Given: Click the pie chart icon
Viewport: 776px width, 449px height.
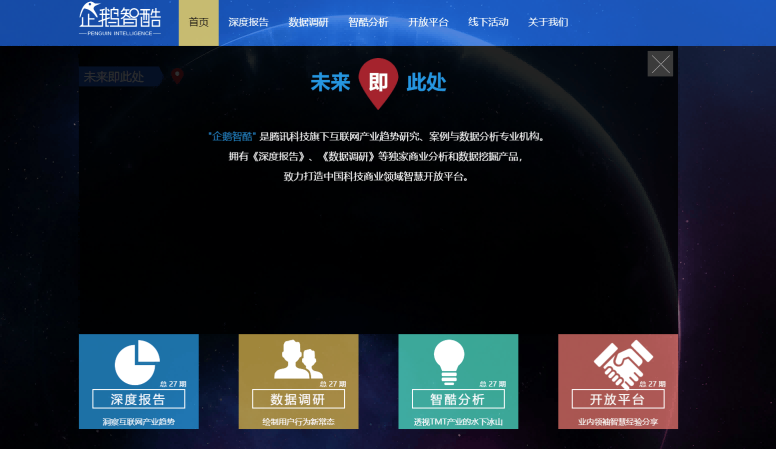Looking at the screenshot, I should click(138, 362).
